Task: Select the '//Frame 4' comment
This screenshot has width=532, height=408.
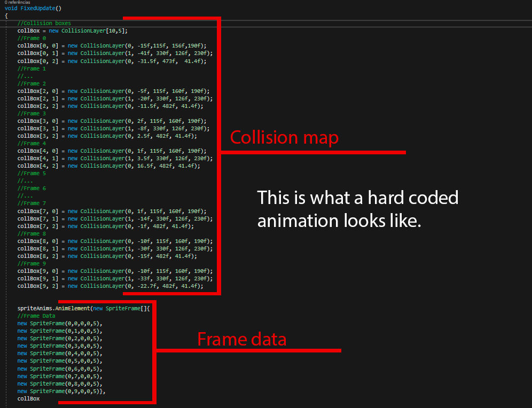Action: (32, 143)
